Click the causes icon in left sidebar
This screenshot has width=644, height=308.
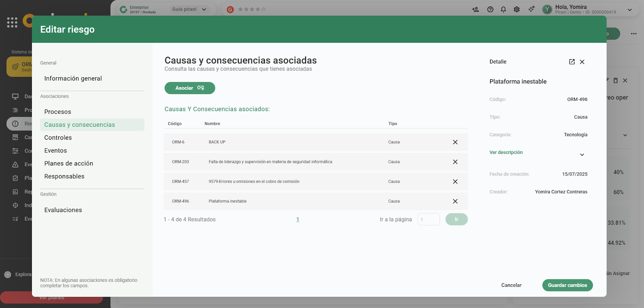[15, 137]
